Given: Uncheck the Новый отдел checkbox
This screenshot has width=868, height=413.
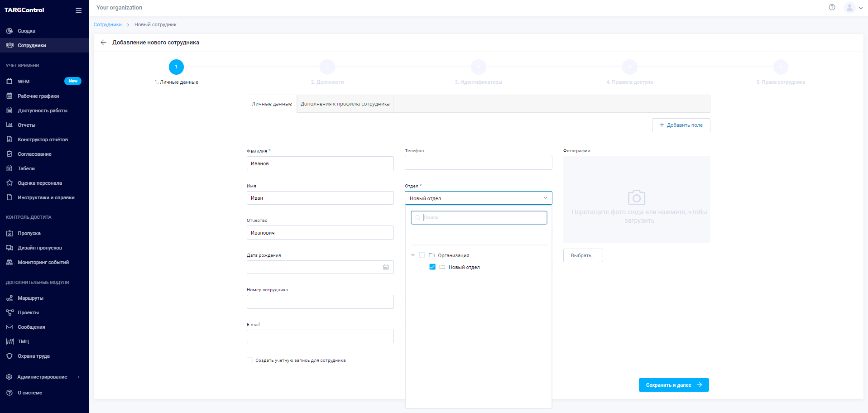Looking at the screenshot, I should coord(432,267).
